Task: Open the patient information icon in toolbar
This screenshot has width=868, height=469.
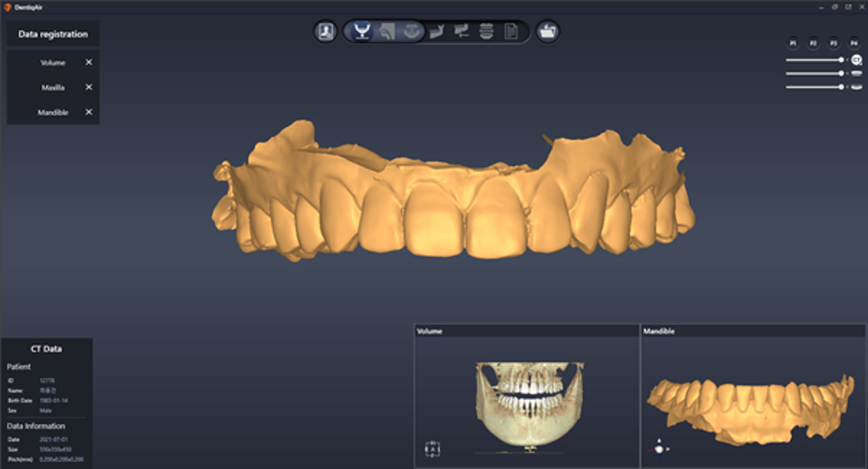Action: pos(325,32)
